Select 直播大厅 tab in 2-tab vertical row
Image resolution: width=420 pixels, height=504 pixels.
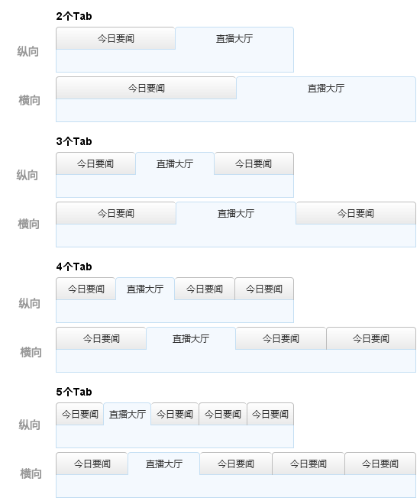point(234,38)
